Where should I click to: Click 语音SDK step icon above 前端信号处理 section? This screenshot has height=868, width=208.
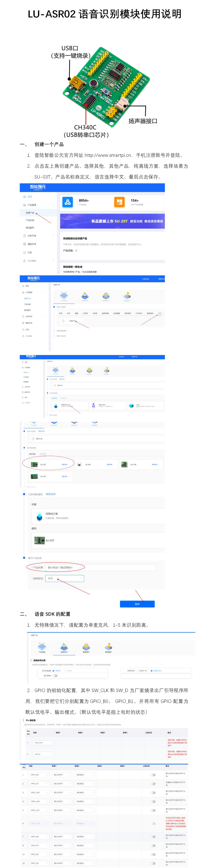[x=64, y=646]
